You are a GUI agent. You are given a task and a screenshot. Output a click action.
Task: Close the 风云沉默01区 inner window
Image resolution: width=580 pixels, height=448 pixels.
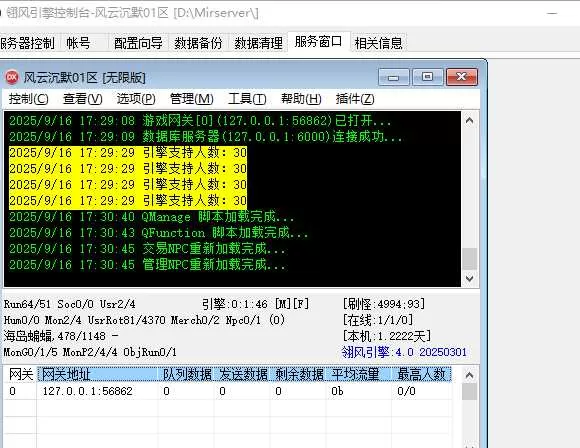(x=462, y=77)
